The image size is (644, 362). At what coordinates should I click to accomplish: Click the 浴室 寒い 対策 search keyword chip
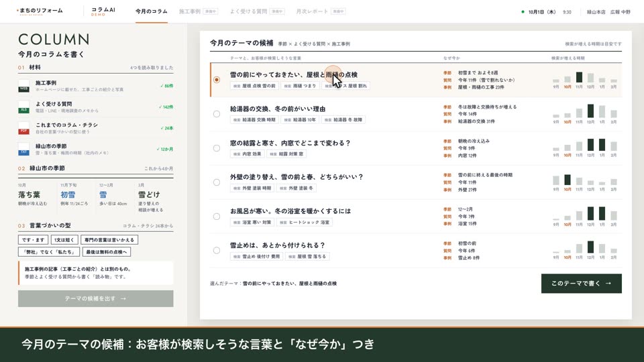pyautogui.click(x=252, y=223)
